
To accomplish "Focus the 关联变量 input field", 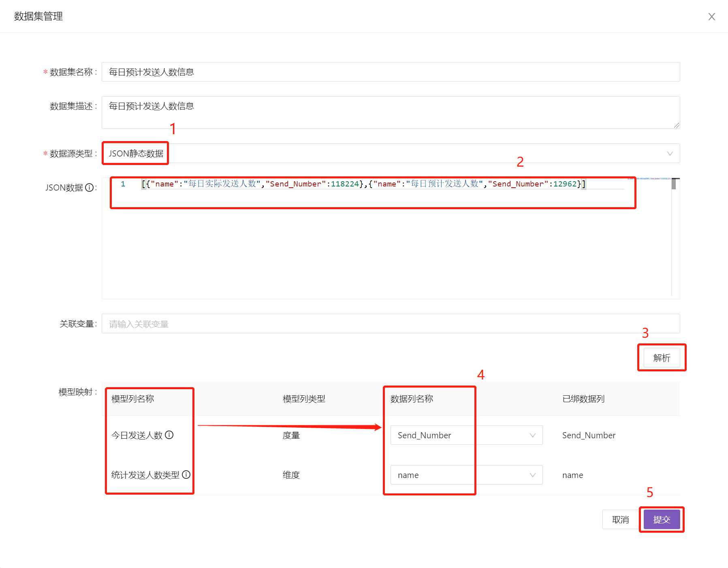I will tap(391, 324).
